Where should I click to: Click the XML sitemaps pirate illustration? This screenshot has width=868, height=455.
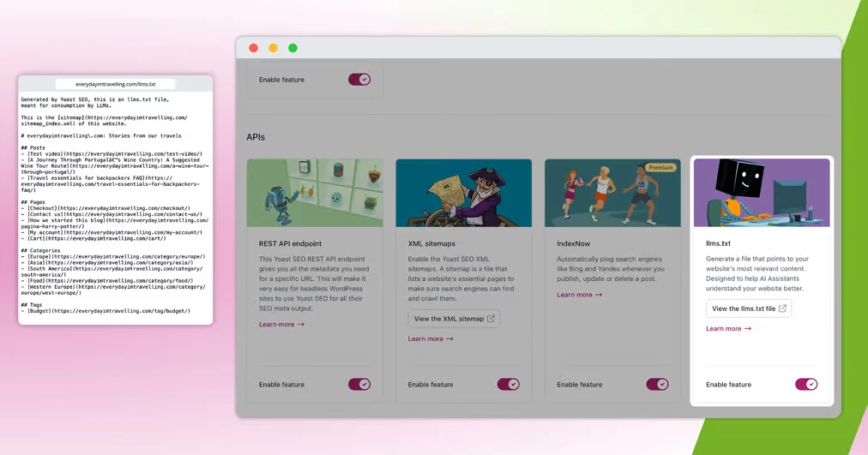(x=464, y=193)
